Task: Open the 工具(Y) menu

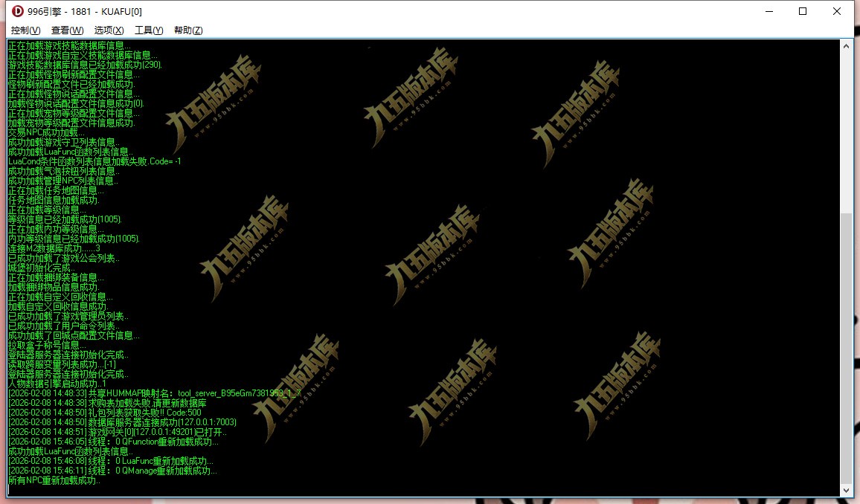Action: 150,30
